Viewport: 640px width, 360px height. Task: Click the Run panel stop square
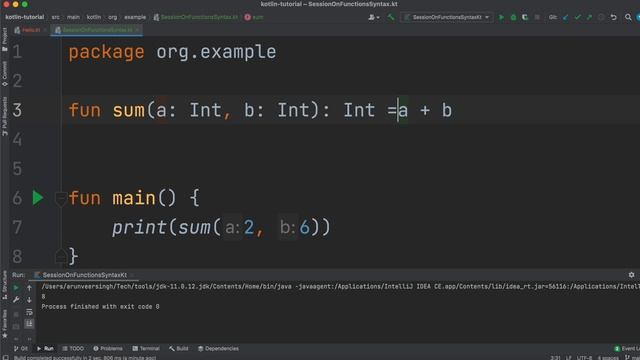pyautogui.click(x=16, y=314)
